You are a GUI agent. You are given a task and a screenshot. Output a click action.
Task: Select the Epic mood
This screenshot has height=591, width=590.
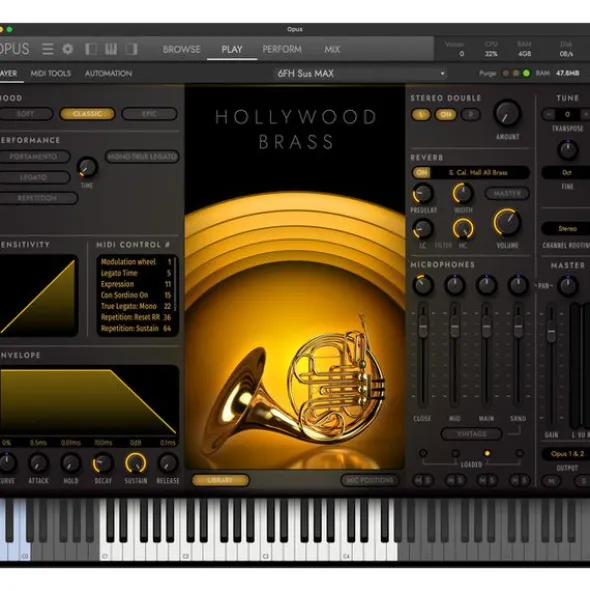149,114
